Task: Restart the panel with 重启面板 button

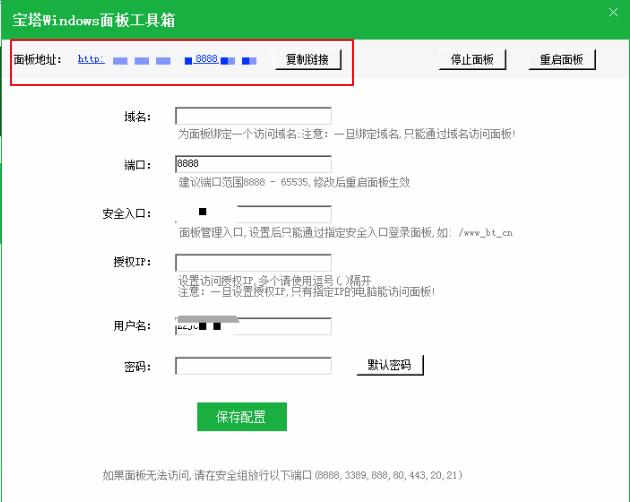Action: click(x=562, y=60)
